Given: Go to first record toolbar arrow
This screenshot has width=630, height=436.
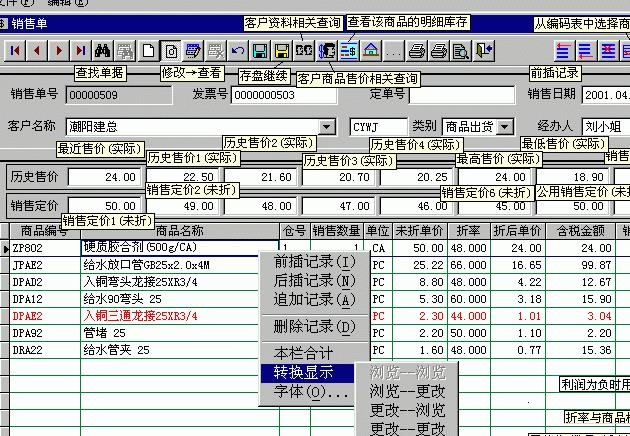Looking at the screenshot, I should click(x=15, y=51).
